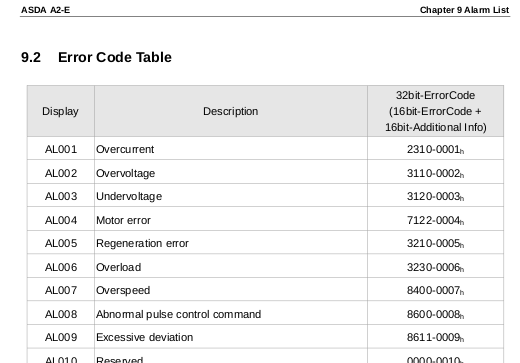Click error code 8600-0008h
The image size is (520, 363).
tap(435, 314)
